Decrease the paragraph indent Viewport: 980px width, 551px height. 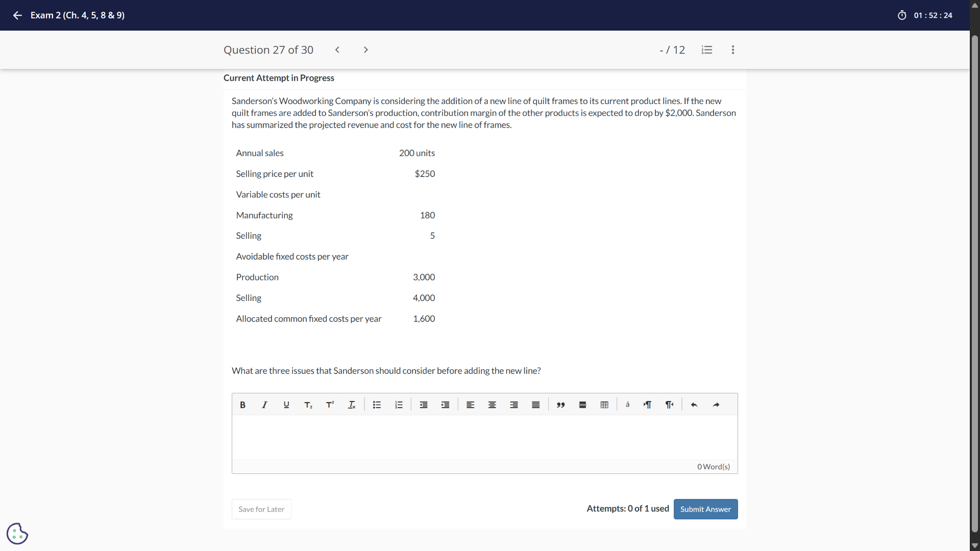point(424,405)
